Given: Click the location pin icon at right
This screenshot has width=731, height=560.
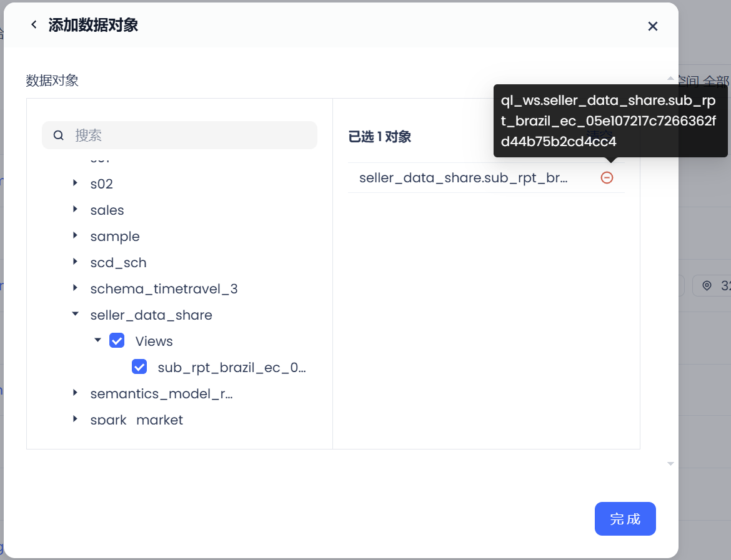Looking at the screenshot, I should 707,286.
